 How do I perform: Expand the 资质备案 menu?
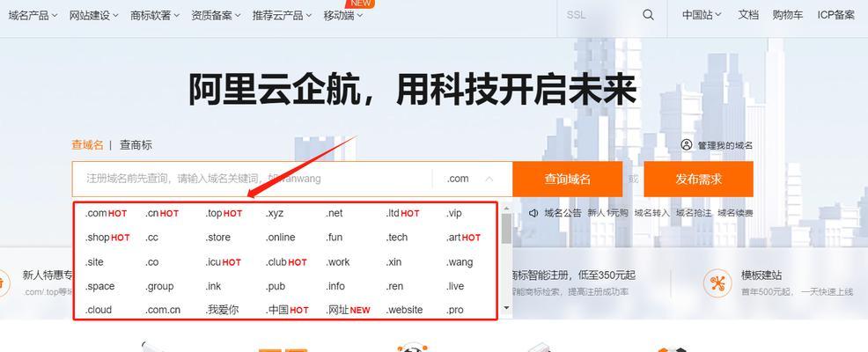(216, 16)
